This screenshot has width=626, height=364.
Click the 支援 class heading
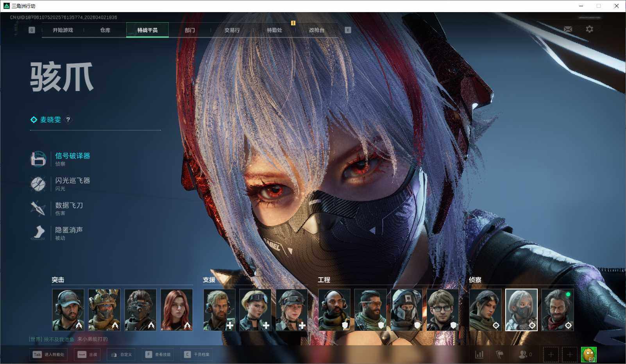point(209,280)
